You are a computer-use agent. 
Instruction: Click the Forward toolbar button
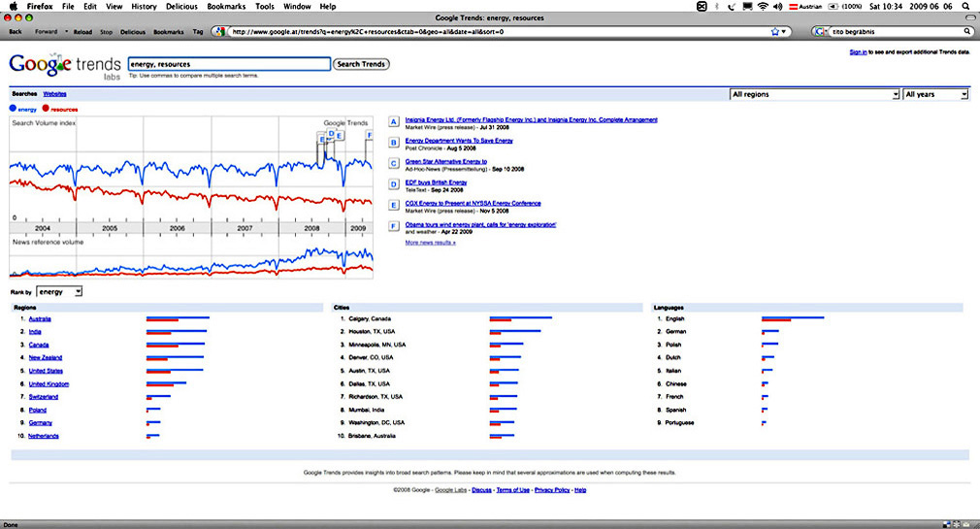pos(46,31)
